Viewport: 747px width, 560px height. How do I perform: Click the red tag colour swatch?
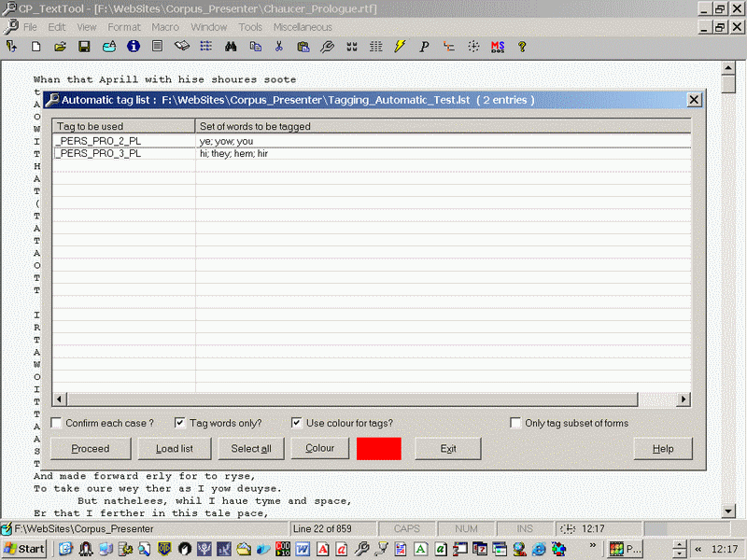(x=378, y=449)
